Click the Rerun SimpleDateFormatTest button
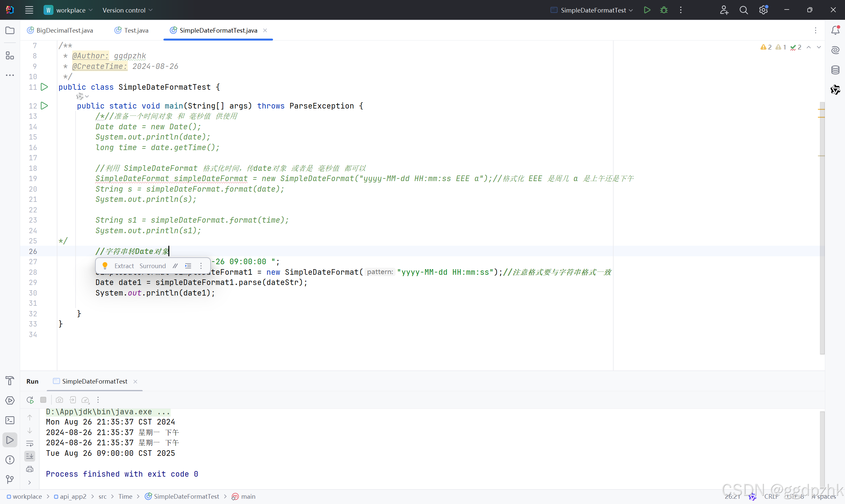The height and width of the screenshot is (504, 845). 30,400
